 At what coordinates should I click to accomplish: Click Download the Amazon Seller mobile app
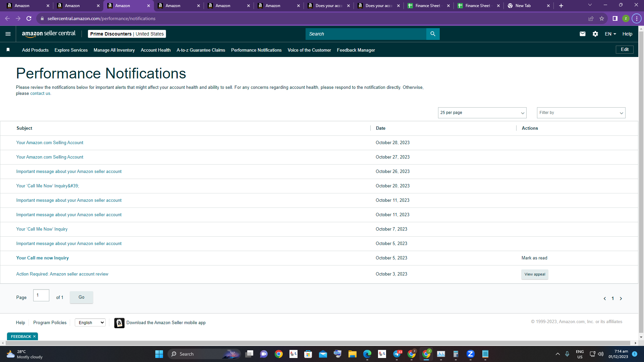[x=166, y=322]
